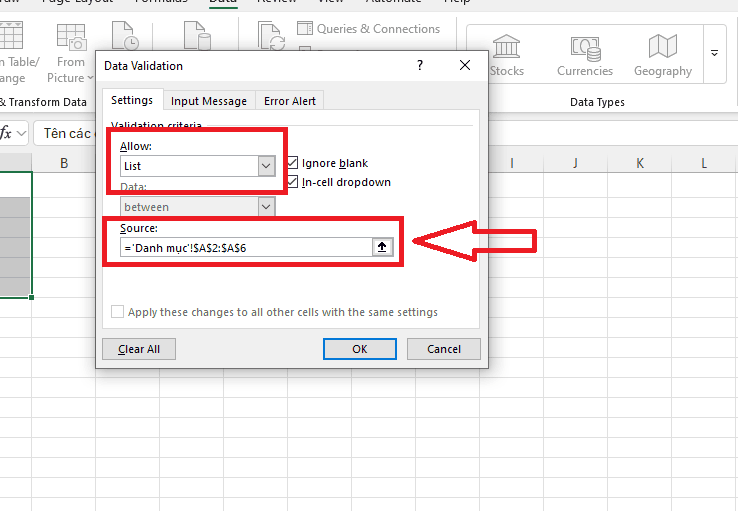Expand the fx dropdown chevron
Screen dimensions: 738x511
[21, 134]
